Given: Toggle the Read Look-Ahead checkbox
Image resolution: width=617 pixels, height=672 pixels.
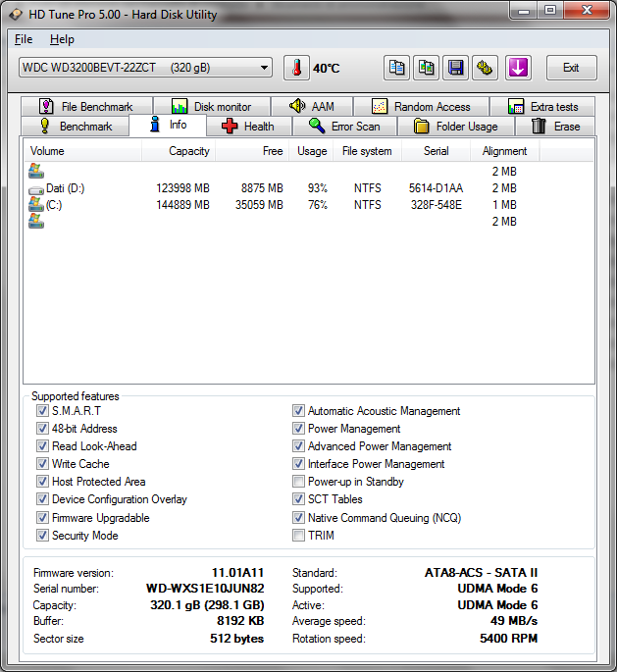Looking at the screenshot, I should pyautogui.click(x=42, y=445).
